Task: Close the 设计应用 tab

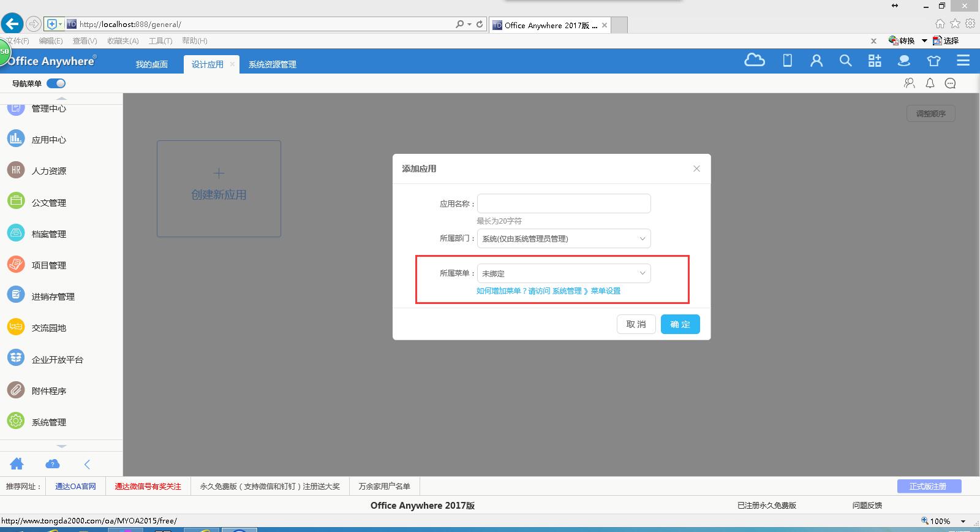Action: (232, 64)
